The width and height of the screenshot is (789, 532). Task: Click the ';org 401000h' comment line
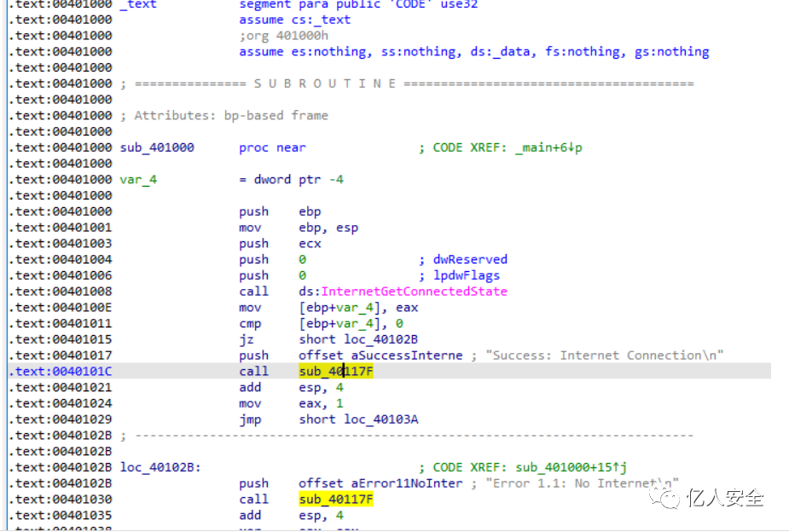point(283,36)
